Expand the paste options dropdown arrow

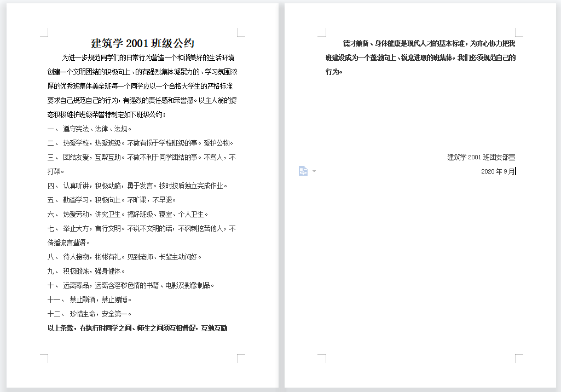coord(314,171)
